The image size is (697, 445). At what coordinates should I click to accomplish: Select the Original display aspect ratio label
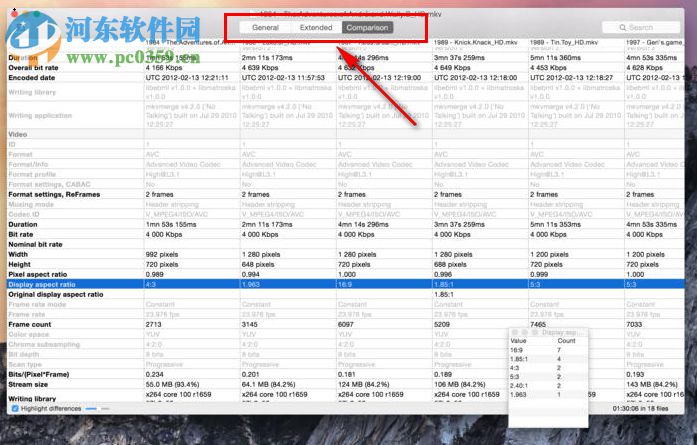pos(56,294)
